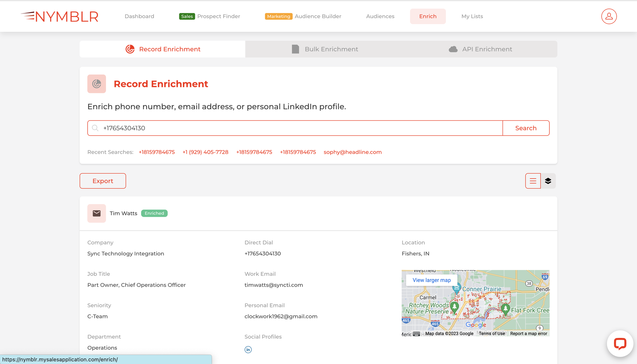
Task: Select the Record Enrichment tab
Action: coord(162,49)
